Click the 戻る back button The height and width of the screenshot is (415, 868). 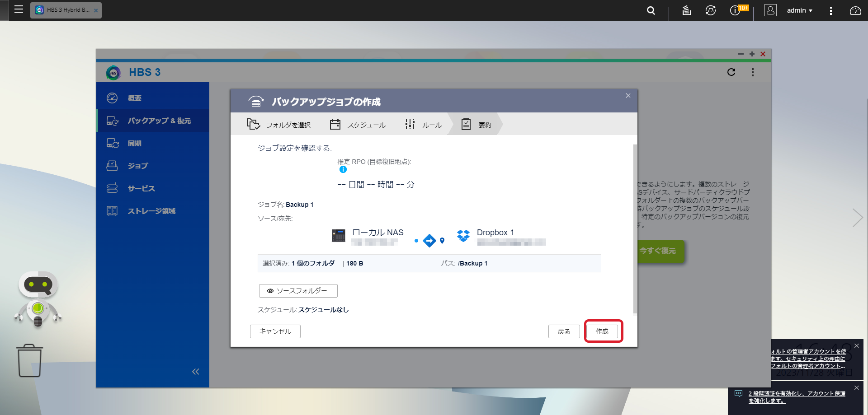pyautogui.click(x=564, y=331)
